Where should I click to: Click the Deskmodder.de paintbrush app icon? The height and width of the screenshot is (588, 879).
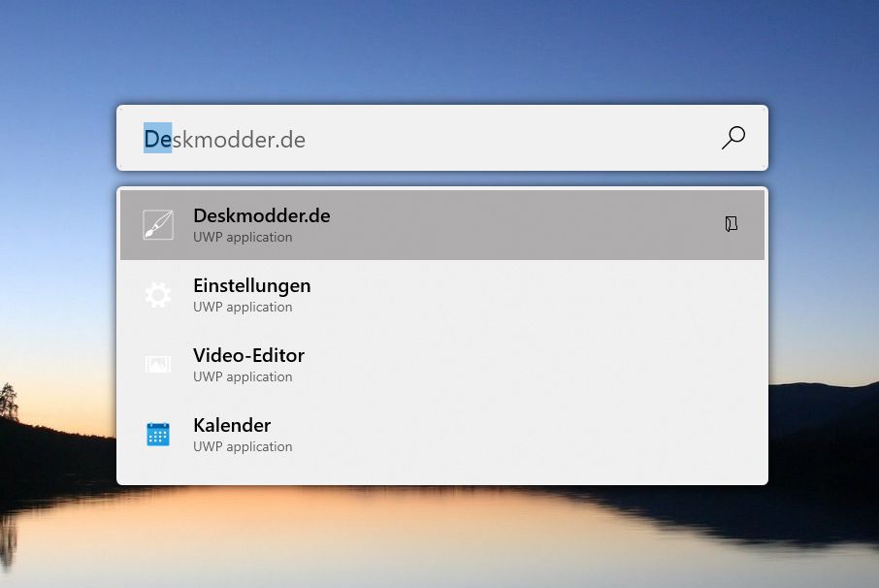(158, 225)
